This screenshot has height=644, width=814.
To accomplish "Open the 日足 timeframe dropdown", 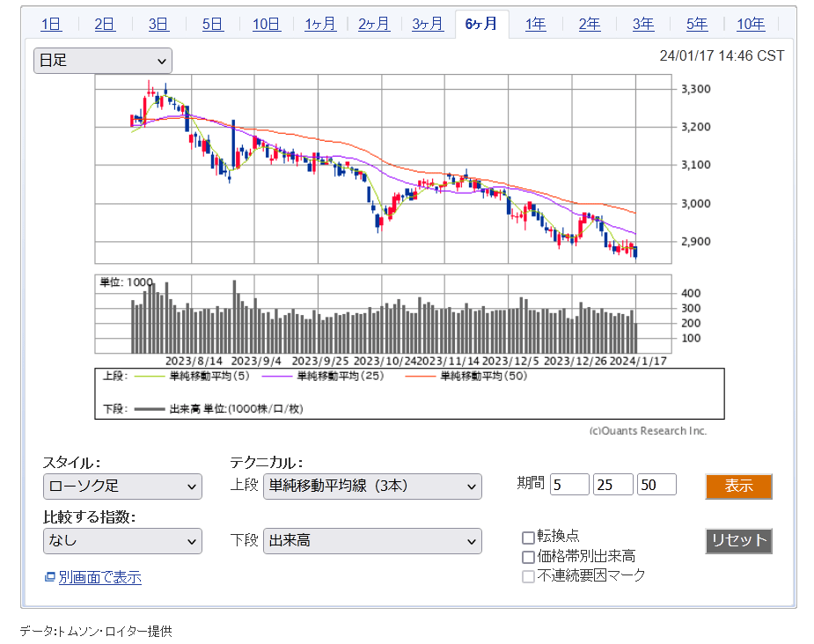I will point(102,61).
